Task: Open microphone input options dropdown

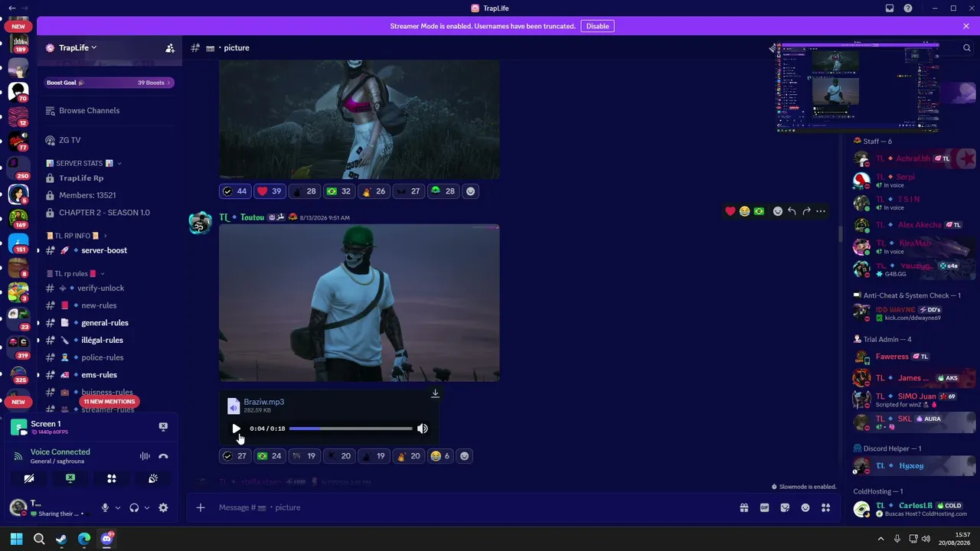Action: point(117,507)
